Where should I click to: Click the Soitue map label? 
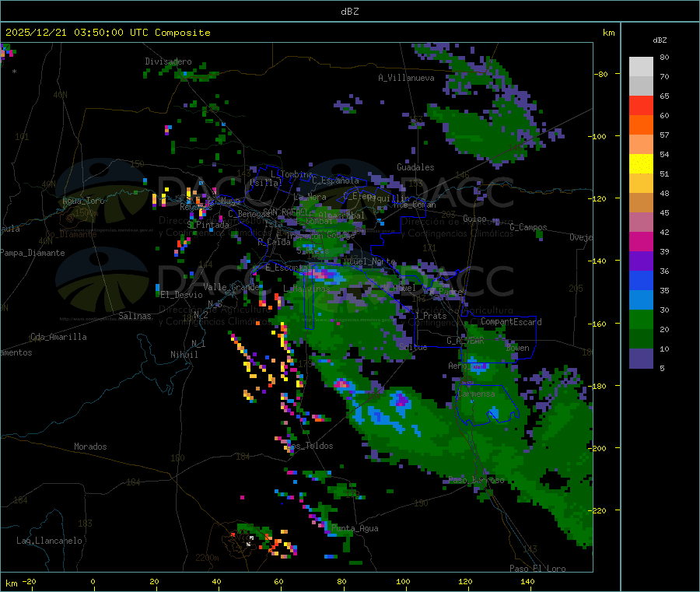413,346
